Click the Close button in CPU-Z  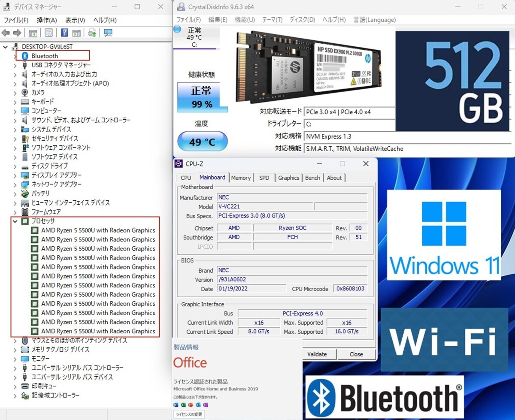[356, 354]
